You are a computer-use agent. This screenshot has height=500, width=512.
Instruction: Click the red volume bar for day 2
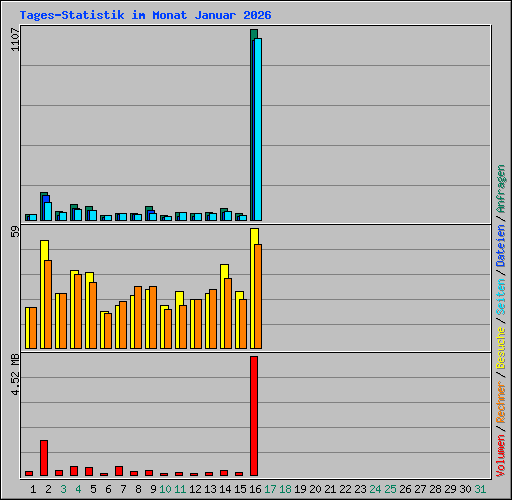44,458
